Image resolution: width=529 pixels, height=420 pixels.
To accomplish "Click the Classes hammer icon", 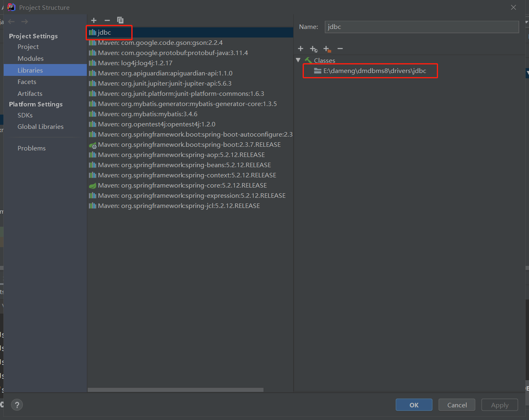I will [308, 60].
